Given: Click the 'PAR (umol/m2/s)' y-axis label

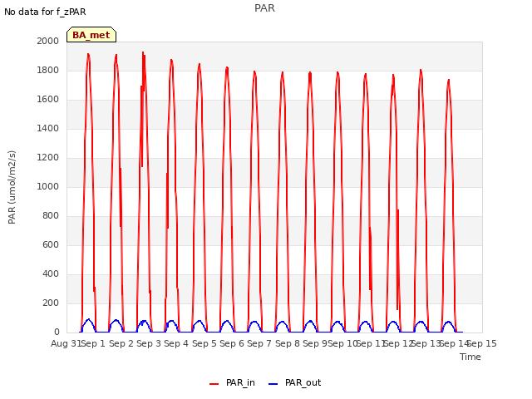Looking at the screenshot, I should coord(12,187).
